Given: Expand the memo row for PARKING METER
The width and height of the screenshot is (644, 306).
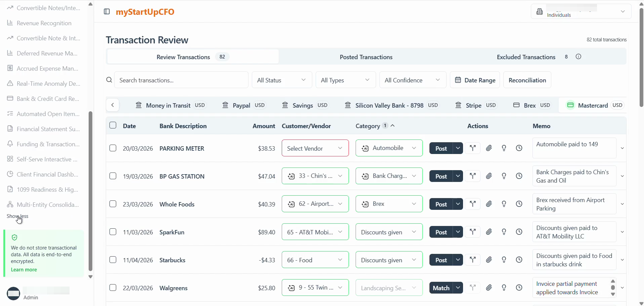Looking at the screenshot, I should click(622, 148).
